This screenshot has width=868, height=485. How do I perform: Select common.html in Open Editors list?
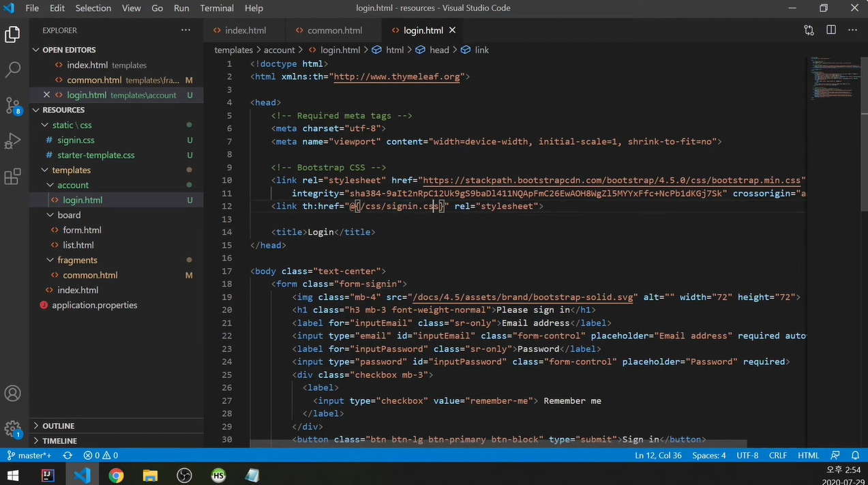pyautogui.click(x=116, y=80)
